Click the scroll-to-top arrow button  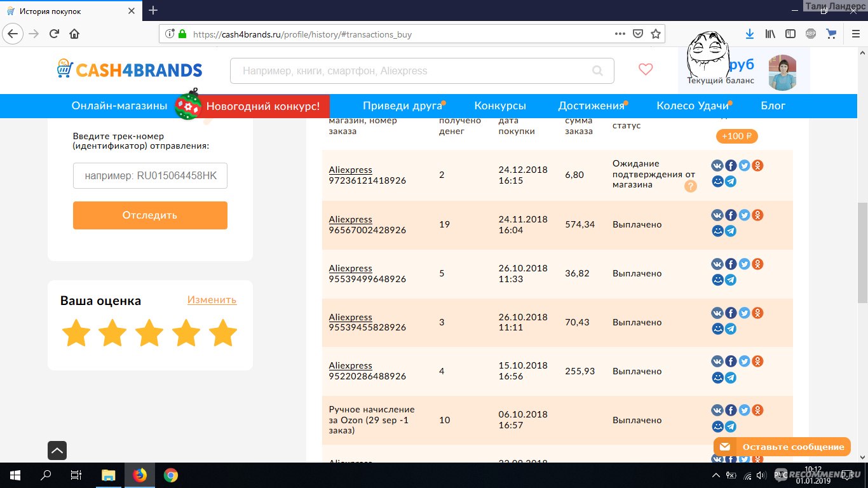57,451
